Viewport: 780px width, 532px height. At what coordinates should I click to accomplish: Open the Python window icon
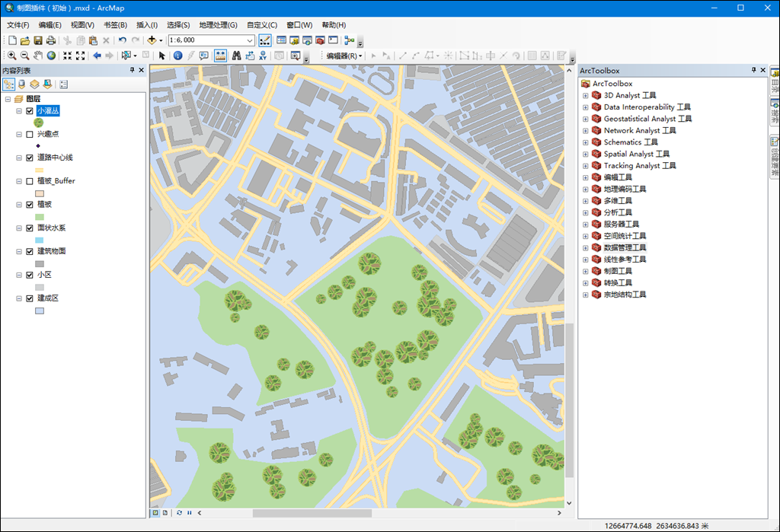[334, 40]
